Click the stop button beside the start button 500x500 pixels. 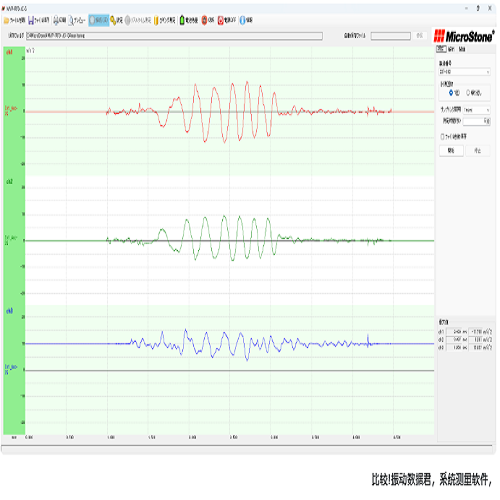click(478, 151)
